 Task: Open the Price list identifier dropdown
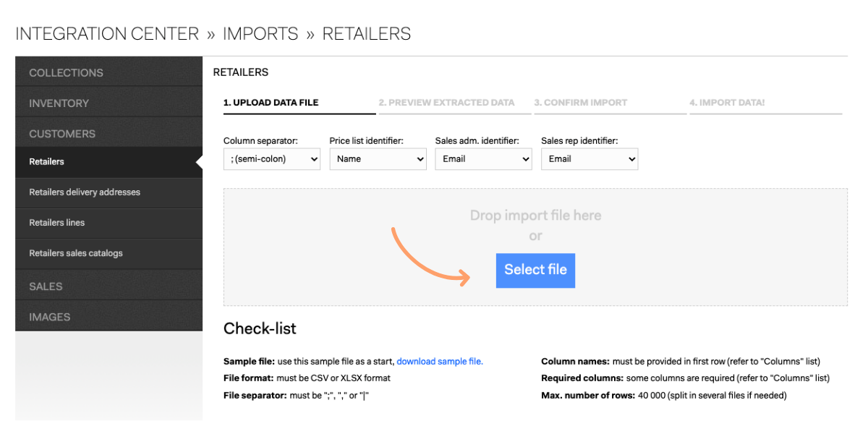(x=378, y=159)
